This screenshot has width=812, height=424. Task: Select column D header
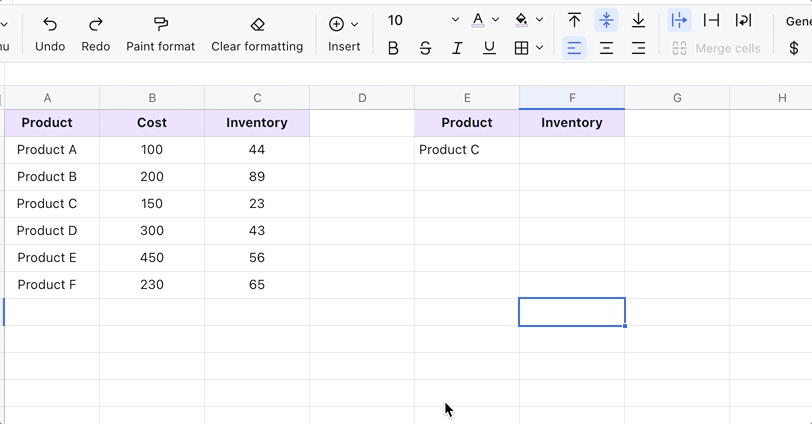click(362, 97)
